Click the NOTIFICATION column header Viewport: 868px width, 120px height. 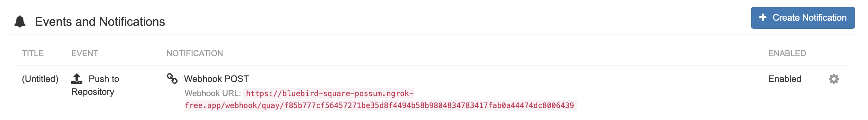point(195,54)
